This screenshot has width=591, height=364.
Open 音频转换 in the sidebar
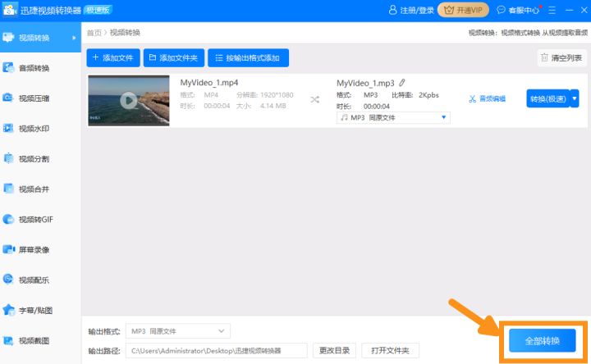(x=34, y=68)
